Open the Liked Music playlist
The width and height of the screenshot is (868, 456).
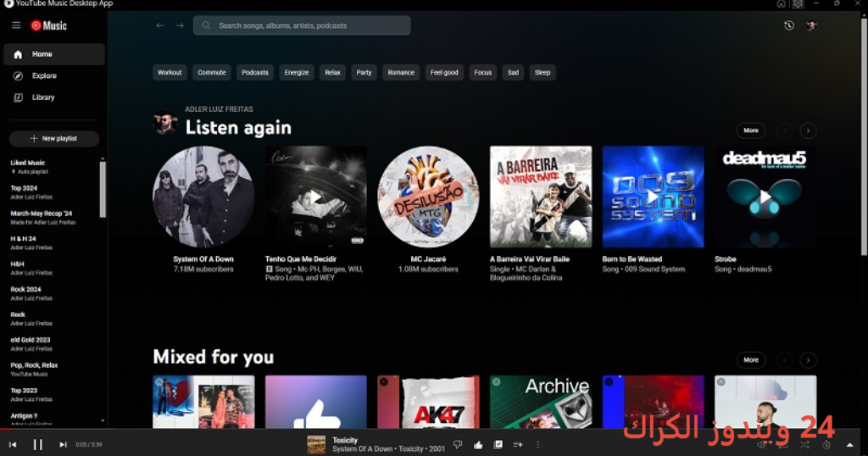(x=53, y=167)
